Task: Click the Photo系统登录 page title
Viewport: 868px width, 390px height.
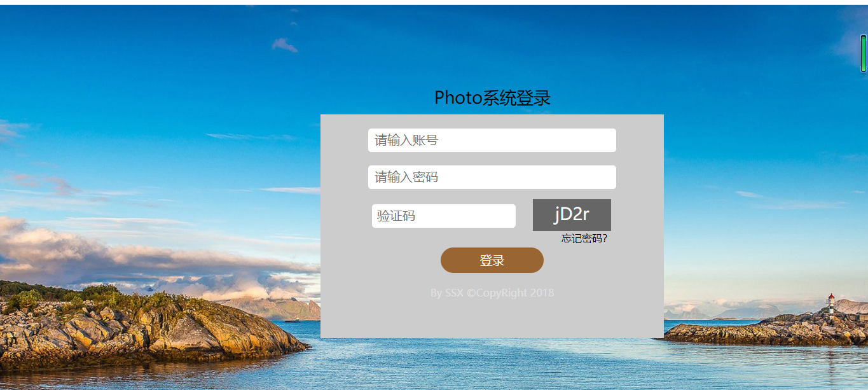Action: coord(492,98)
